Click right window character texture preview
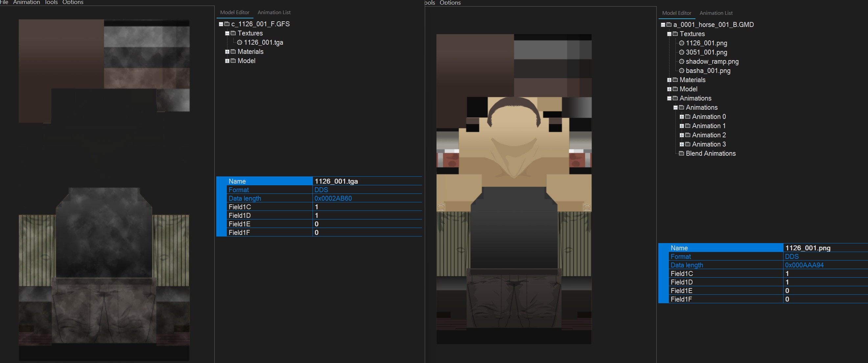Viewport: 868px width, 363px height. click(514, 189)
